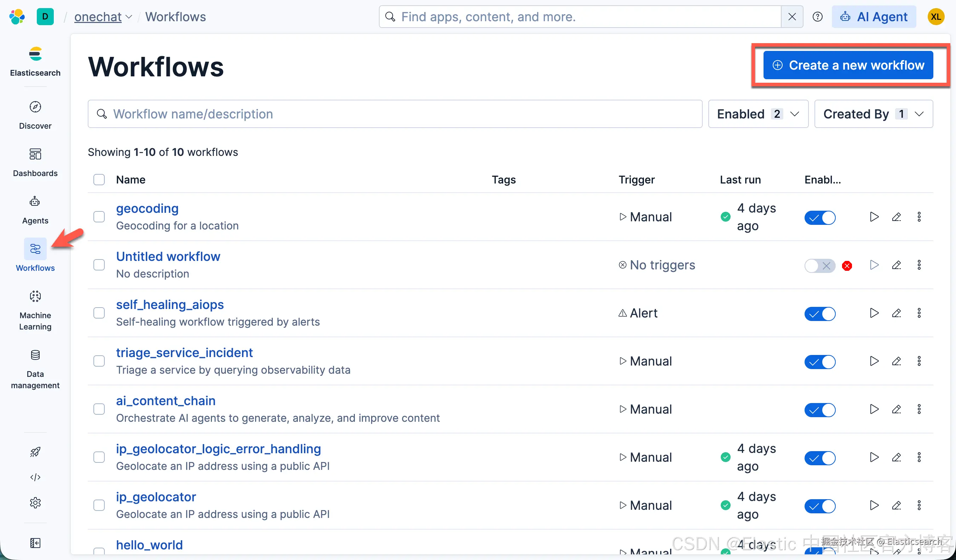
Task: Tick the select-all checkbox in table header
Action: 99,180
